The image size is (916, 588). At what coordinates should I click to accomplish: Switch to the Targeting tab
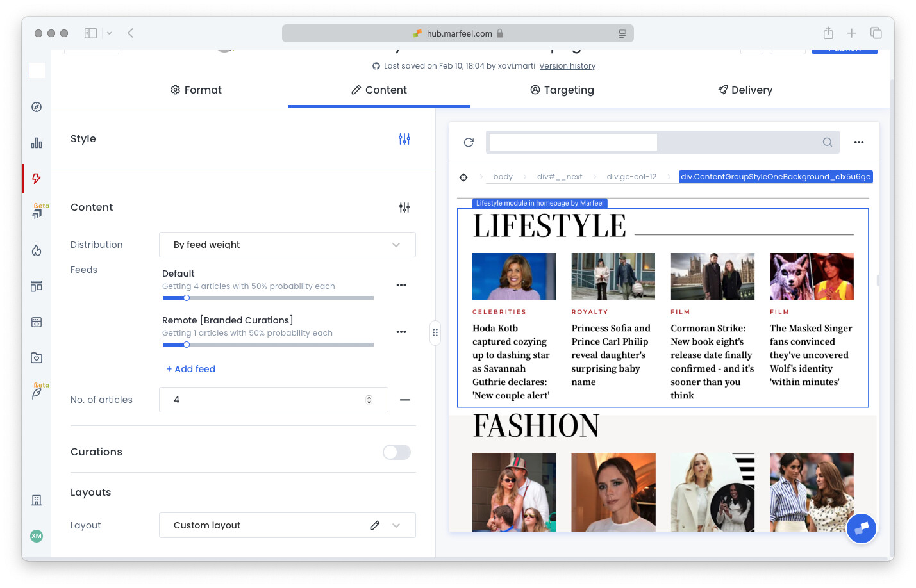[x=562, y=90]
